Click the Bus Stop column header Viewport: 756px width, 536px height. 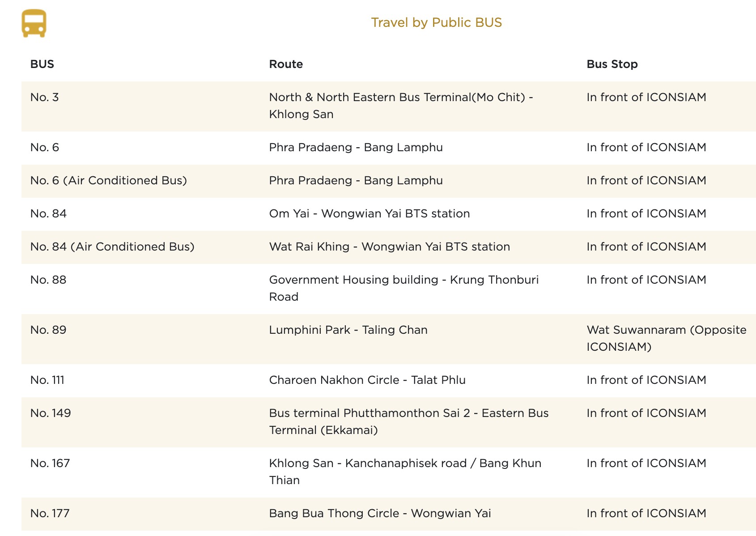tap(612, 64)
